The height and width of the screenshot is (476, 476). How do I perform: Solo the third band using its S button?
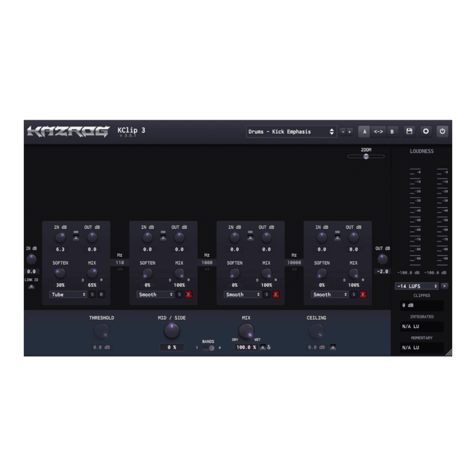pyautogui.click(x=267, y=295)
